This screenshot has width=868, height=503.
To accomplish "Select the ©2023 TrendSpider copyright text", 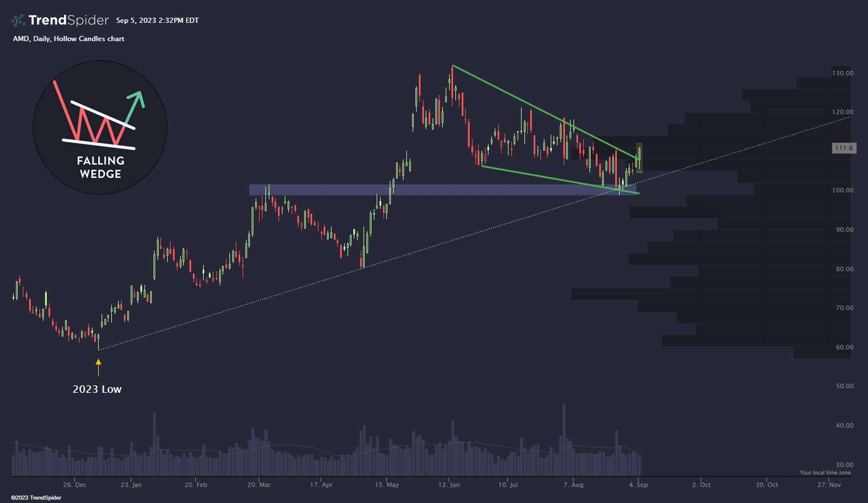I will point(36,498).
